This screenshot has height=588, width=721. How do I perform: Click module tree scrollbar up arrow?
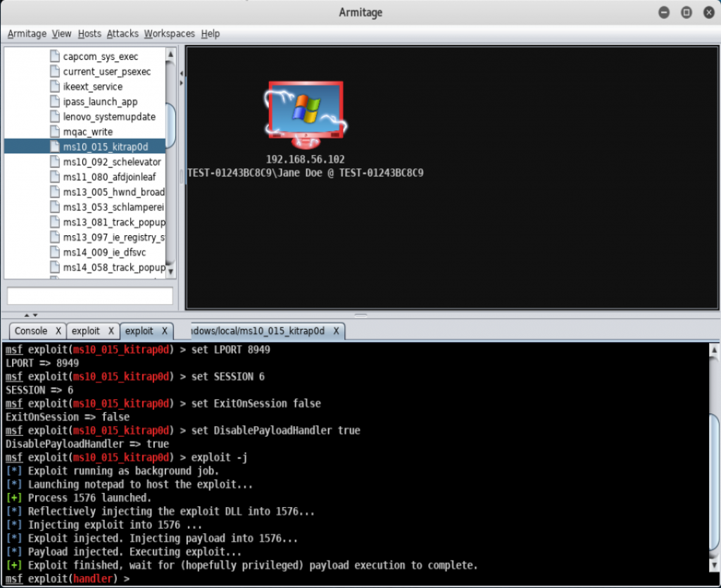point(170,54)
